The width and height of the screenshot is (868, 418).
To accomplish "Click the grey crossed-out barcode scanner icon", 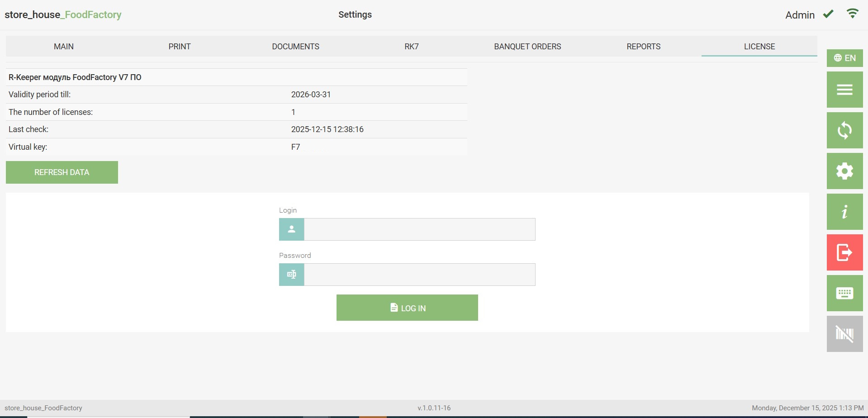I will 844,334.
